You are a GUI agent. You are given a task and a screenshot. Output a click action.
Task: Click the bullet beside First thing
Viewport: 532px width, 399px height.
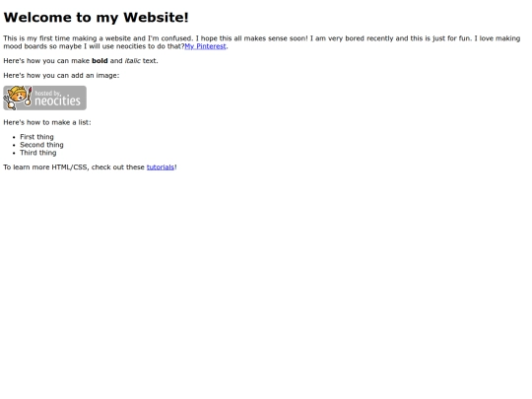pyautogui.click(x=14, y=137)
